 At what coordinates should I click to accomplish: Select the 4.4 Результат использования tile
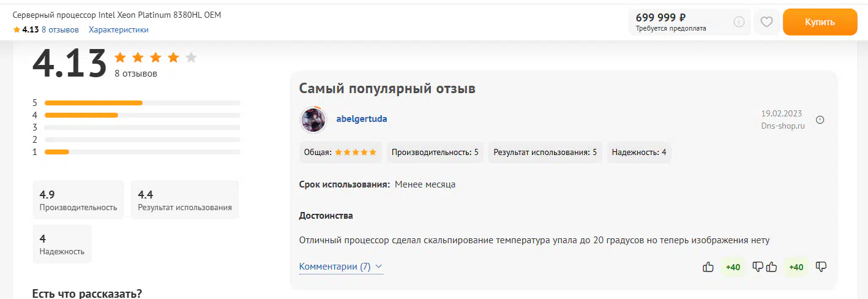pos(185,200)
